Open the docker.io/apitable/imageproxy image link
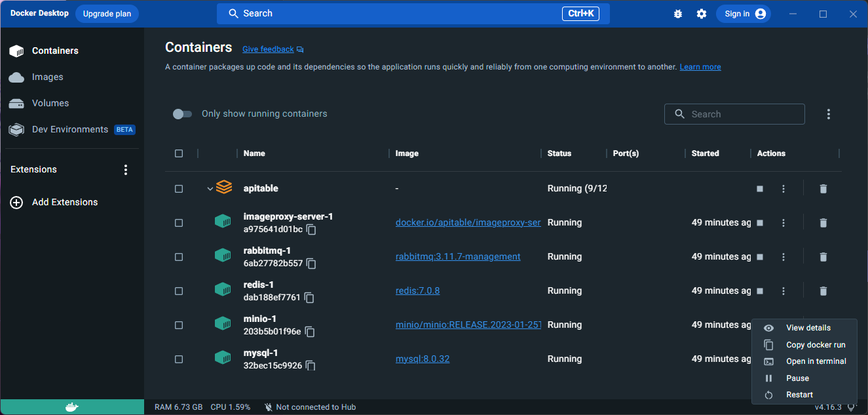 coord(468,223)
